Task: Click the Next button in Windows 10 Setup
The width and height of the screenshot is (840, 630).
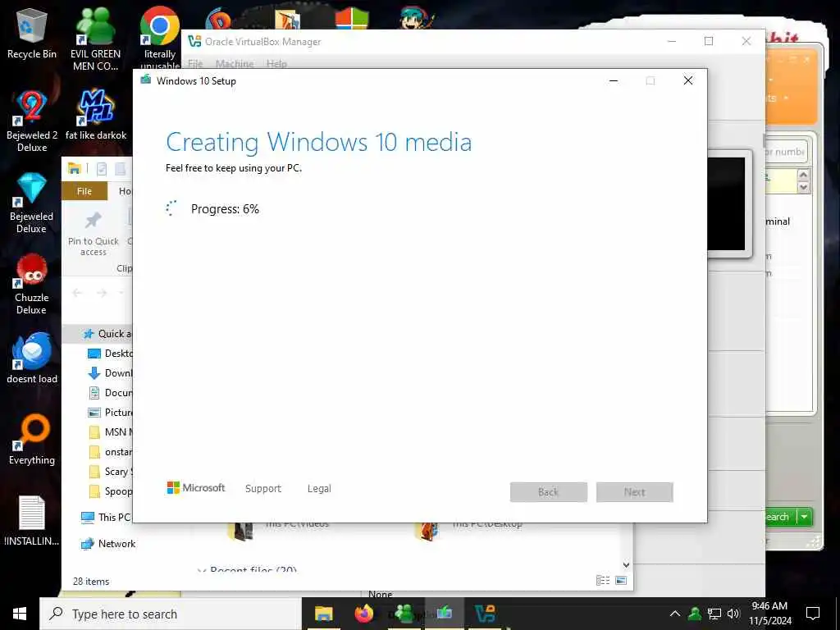Action: point(635,492)
